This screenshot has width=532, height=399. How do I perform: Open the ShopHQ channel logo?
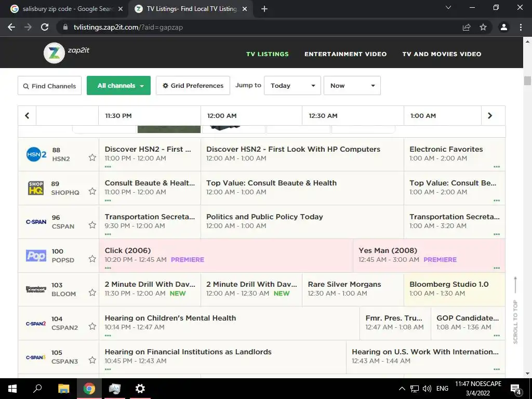click(x=36, y=188)
